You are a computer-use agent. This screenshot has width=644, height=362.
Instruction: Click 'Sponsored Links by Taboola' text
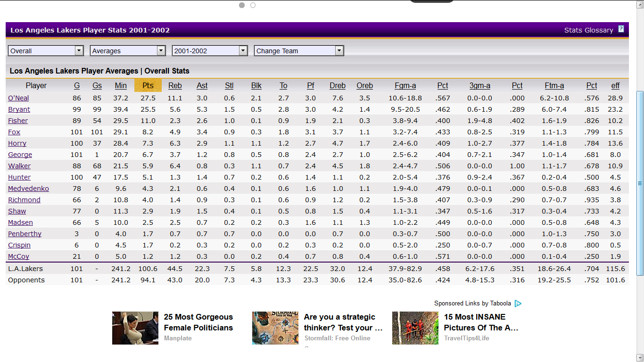(x=472, y=304)
